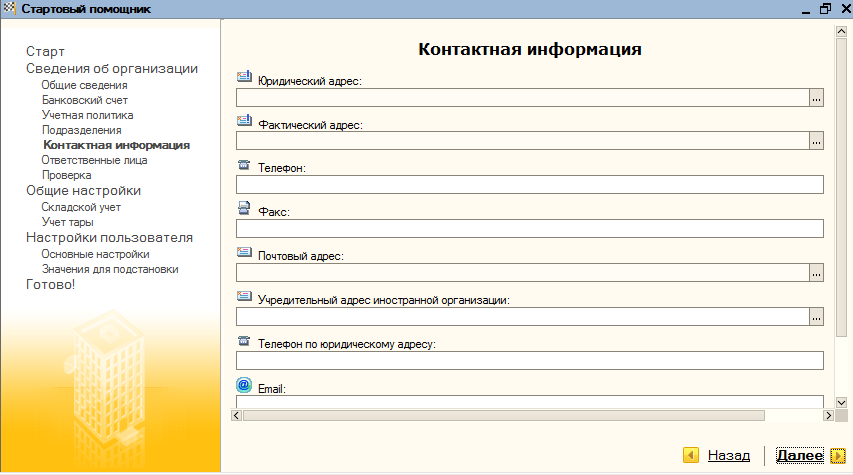This screenshot has height=475, width=853.
Task: Click the Стартовый помощник title bar icon
Action: 9,8
